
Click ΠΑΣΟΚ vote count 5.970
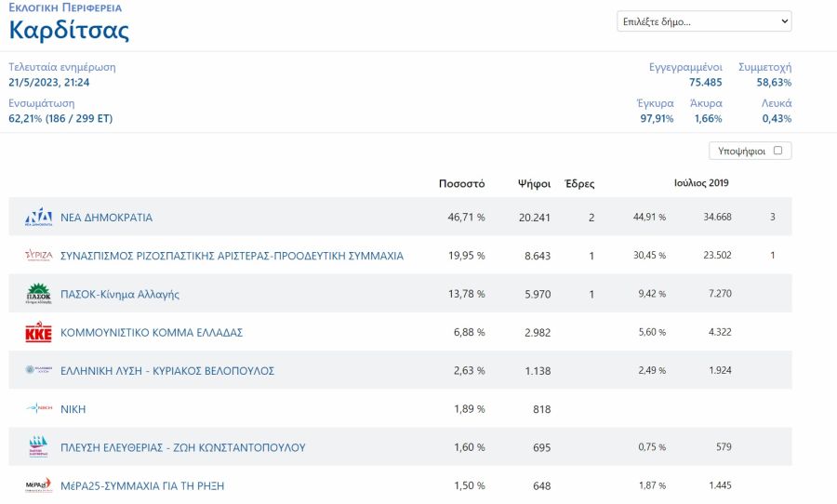point(537,294)
